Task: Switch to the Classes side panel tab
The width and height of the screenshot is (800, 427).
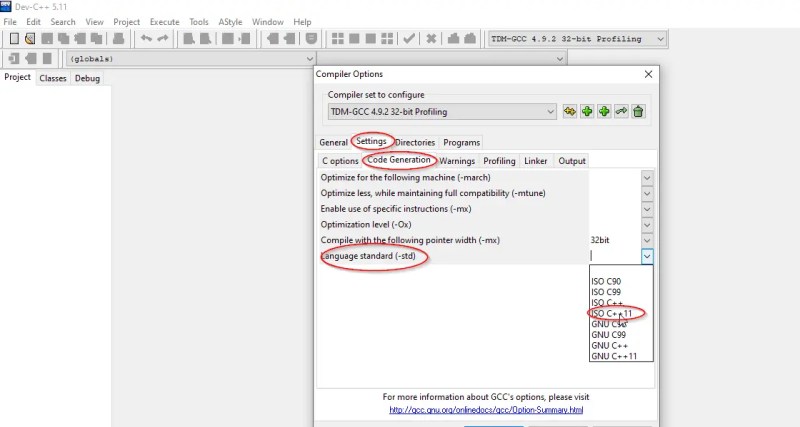Action: (x=53, y=78)
